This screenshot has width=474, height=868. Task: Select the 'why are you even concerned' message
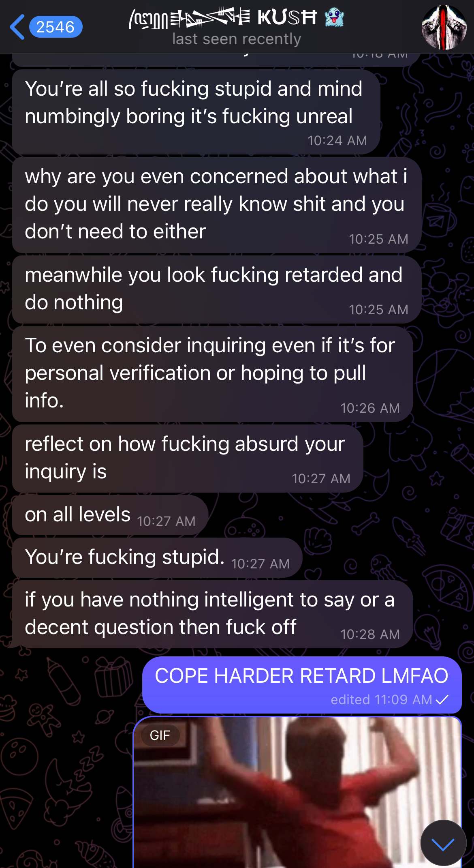pos(217,205)
